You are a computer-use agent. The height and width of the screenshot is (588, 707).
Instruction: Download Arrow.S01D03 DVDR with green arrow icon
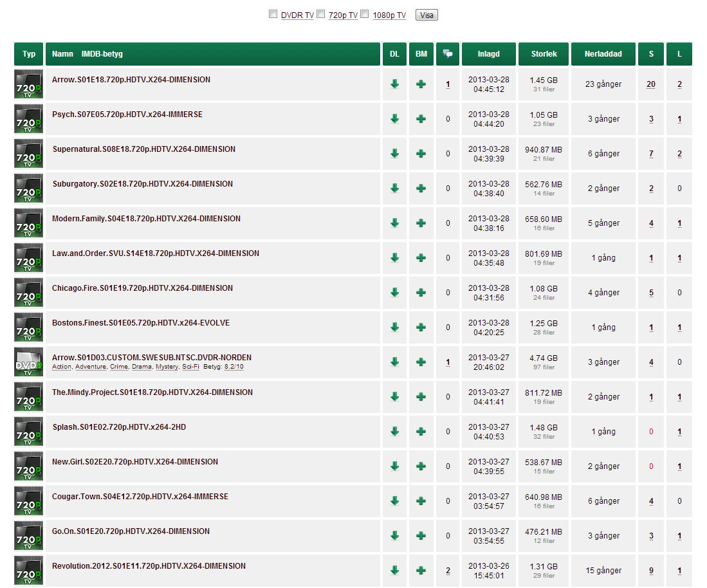point(394,362)
